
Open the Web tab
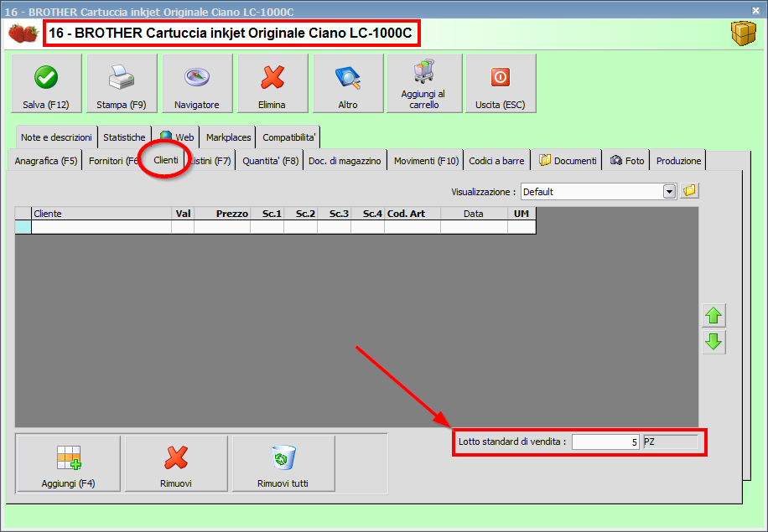tap(177, 137)
